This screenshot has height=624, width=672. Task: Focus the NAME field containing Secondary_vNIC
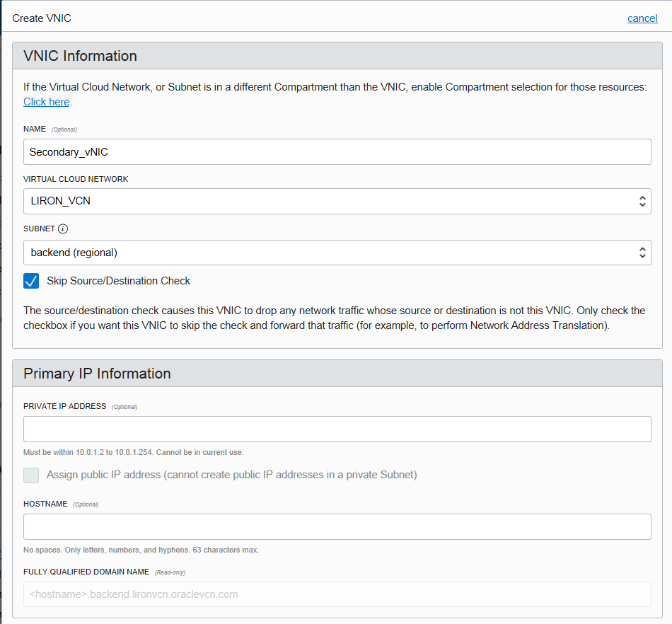[x=337, y=151]
